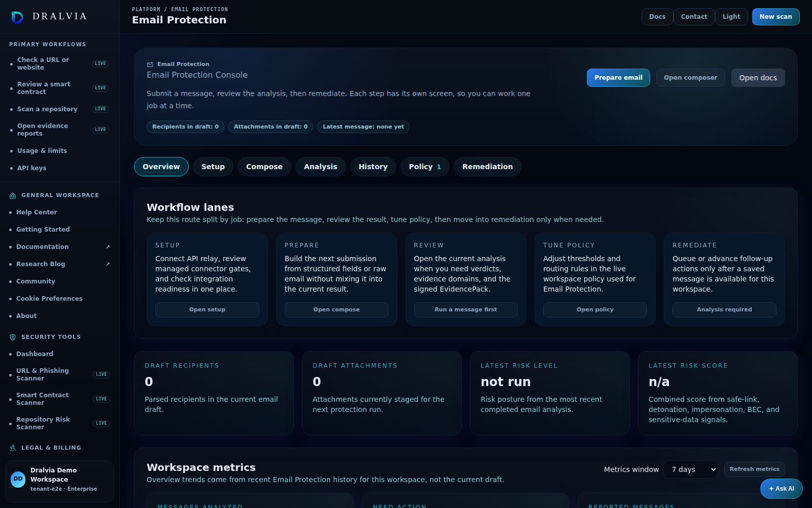Go to the History tab
Image resolution: width=812 pixels, height=508 pixels.
373,167
